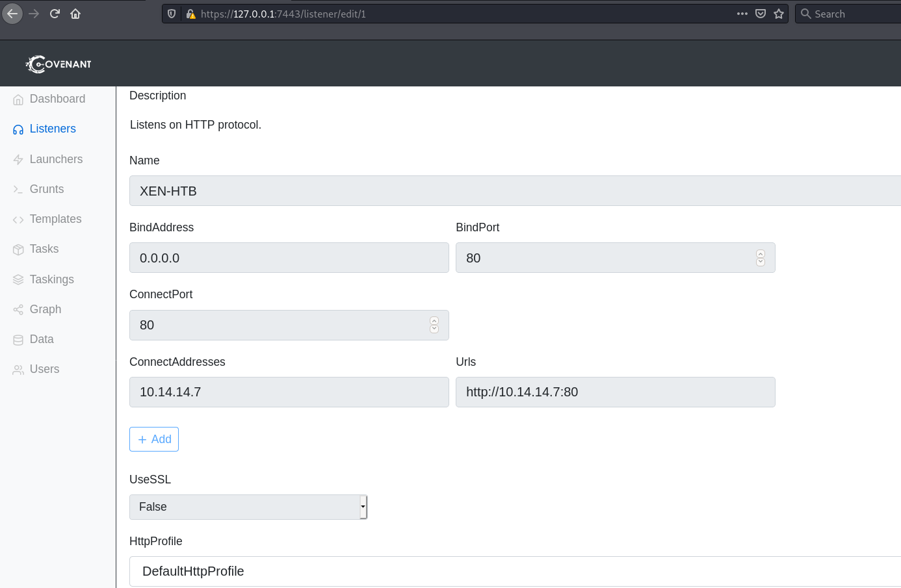Navigate to Launchers
The width and height of the screenshot is (901, 588).
pyautogui.click(x=56, y=159)
